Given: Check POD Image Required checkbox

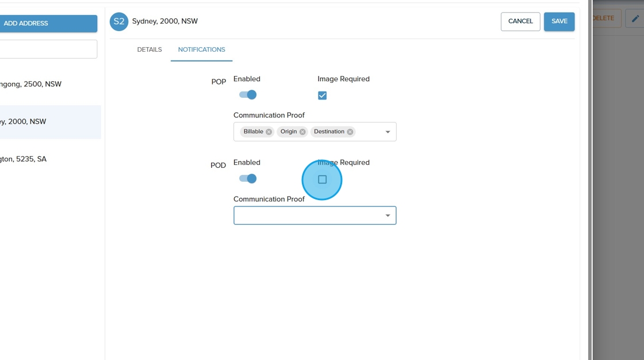Looking at the screenshot, I should (x=322, y=179).
